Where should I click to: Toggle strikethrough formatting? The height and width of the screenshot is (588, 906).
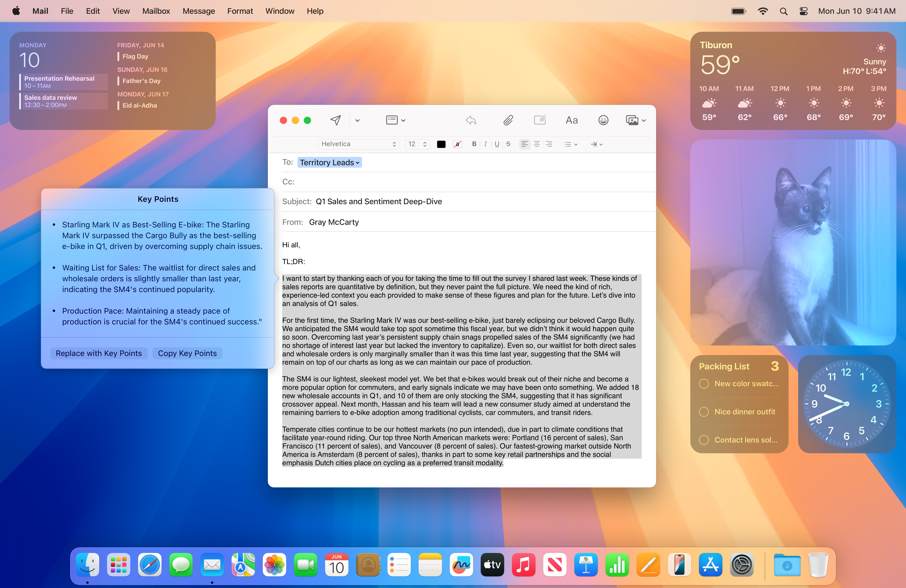click(508, 144)
